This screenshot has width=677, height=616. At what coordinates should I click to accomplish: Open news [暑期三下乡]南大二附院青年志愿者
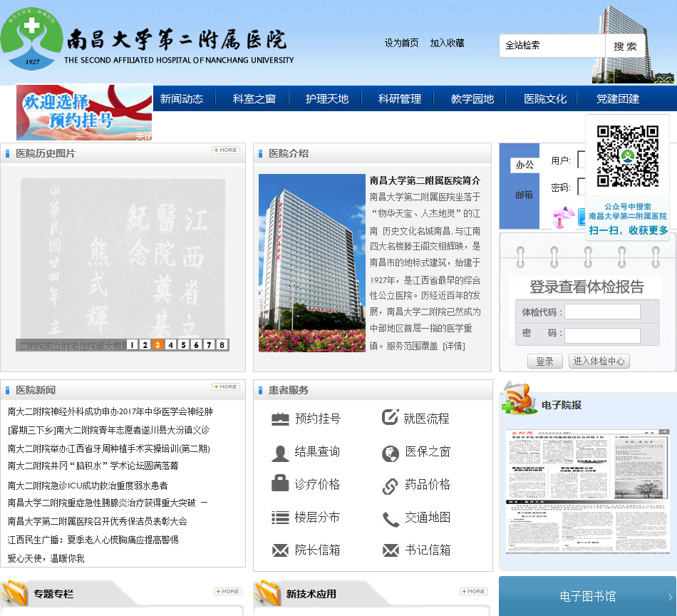[x=108, y=430]
